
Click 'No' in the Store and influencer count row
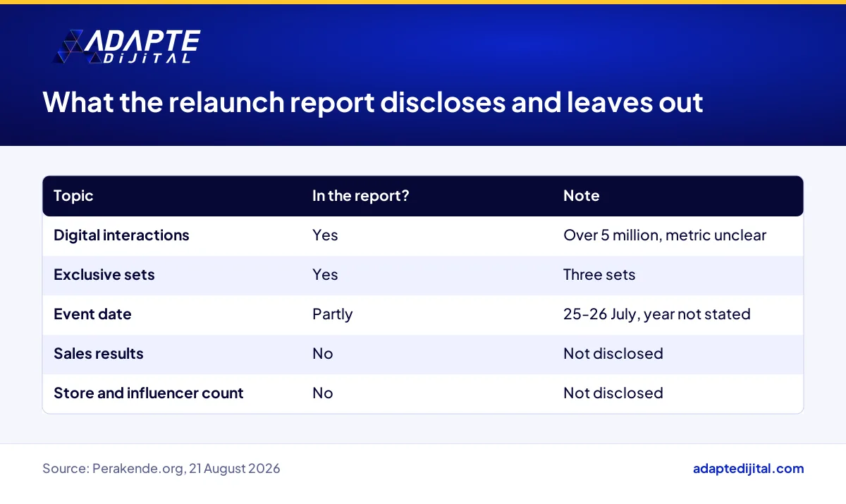coord(322,393)
